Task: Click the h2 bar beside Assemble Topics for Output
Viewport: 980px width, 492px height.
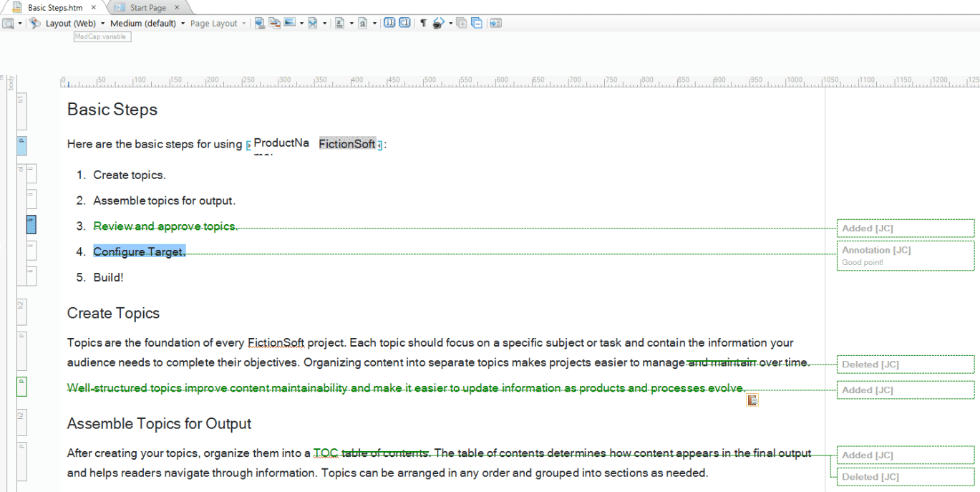Action: [21, 423]
